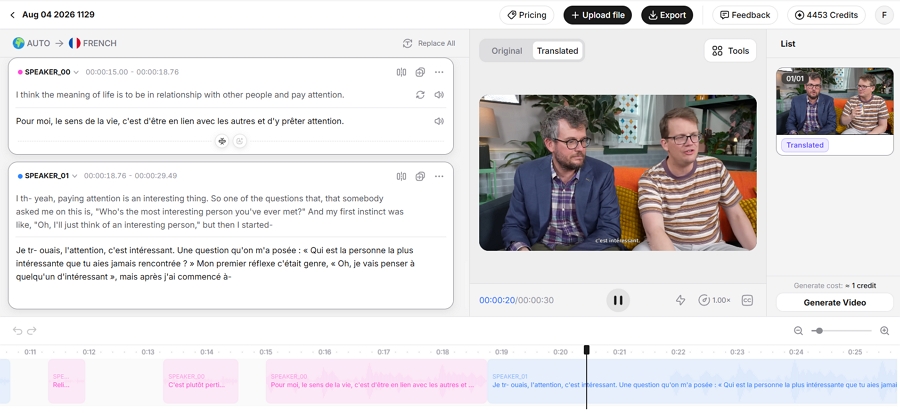Undo the last edit
The image size is (900, 413).
[x=17, y=330]
